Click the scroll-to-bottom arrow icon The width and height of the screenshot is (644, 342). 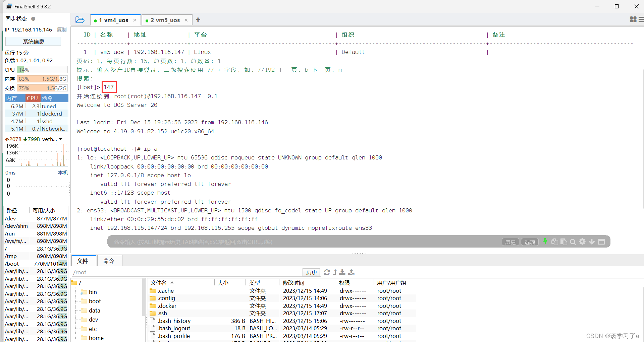(592, 242)
